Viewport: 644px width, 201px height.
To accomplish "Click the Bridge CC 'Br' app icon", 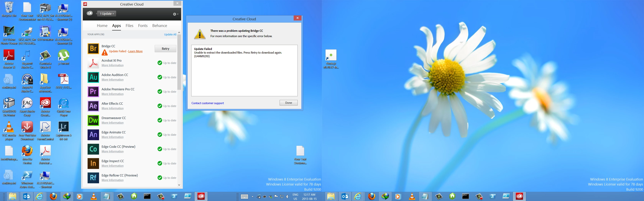I will pyautogui.click(x=93, y=48).
